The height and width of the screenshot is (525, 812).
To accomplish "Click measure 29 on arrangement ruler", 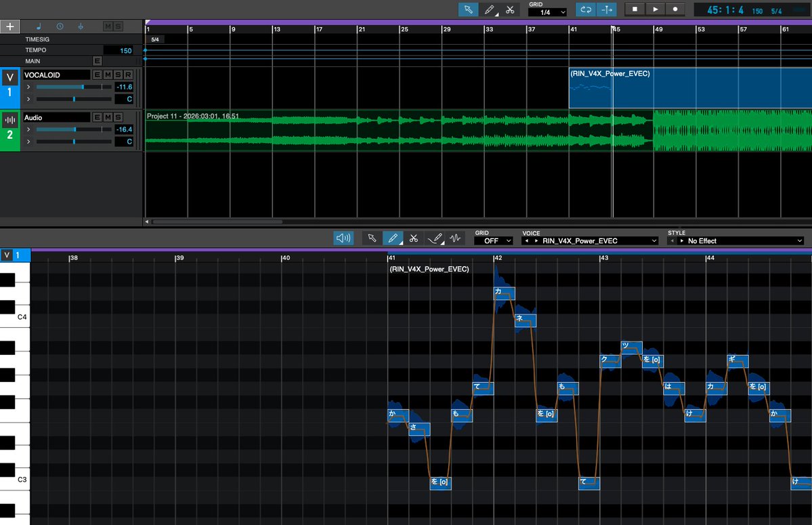I will pyautogui.click(x=447, y=30).
